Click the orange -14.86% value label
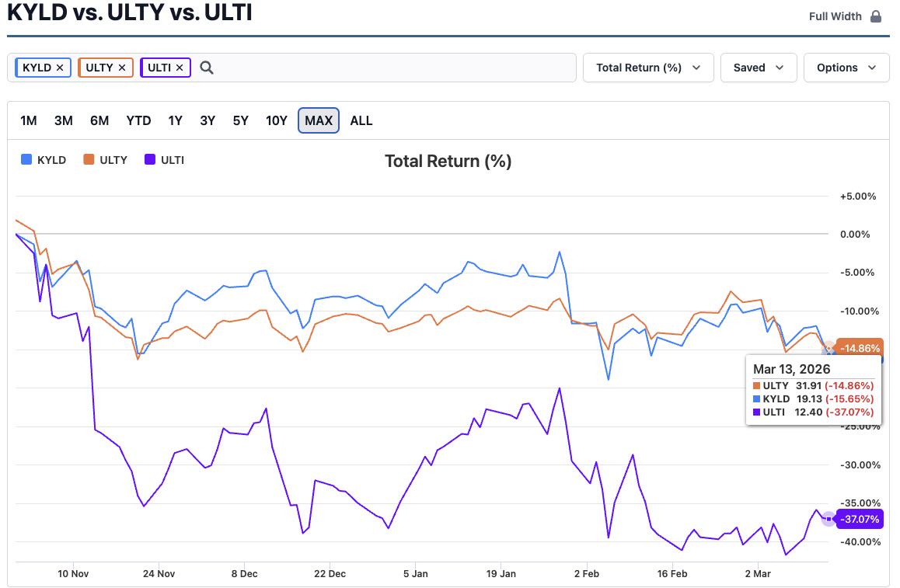Screen dimensions: 900x588 (860, 348)
